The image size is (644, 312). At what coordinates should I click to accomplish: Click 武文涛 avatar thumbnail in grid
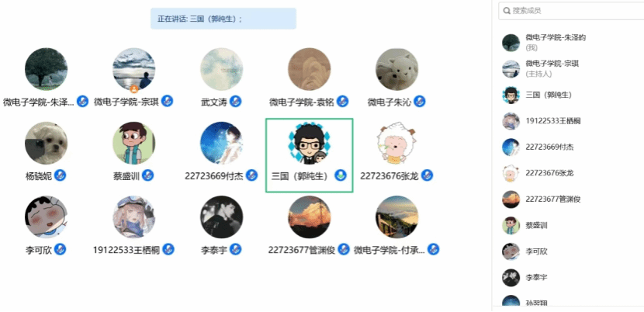click(x=221, y=69)
